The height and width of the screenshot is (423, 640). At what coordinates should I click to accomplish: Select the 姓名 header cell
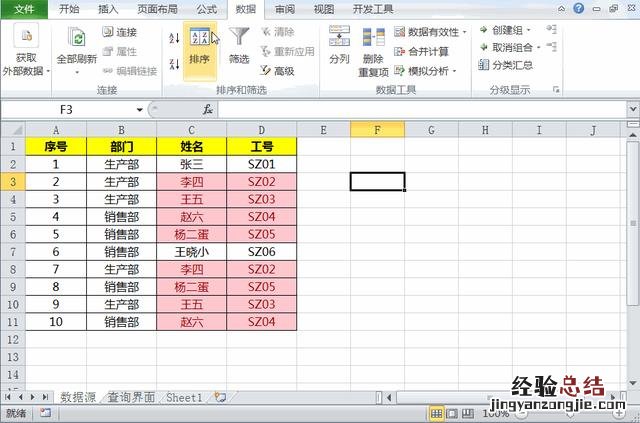coord(191,147)
